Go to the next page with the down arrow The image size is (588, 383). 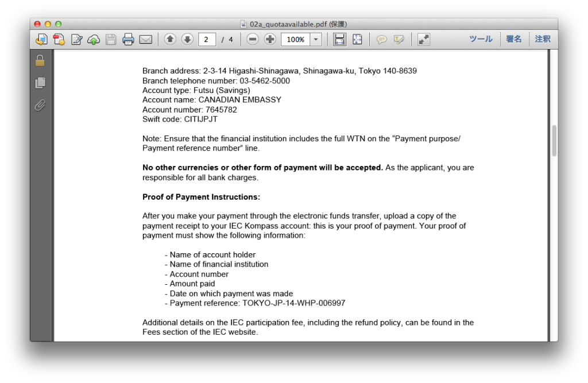point(187,40)
